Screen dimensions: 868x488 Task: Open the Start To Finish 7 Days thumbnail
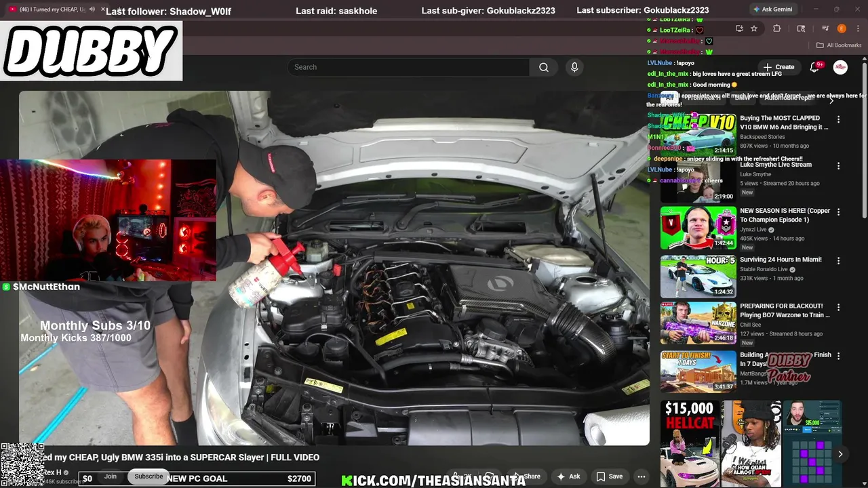(698, 371)
